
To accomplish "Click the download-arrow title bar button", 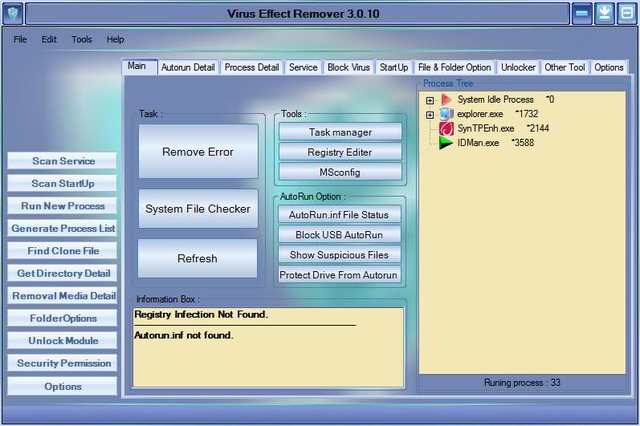I will (x=604, y=13).
